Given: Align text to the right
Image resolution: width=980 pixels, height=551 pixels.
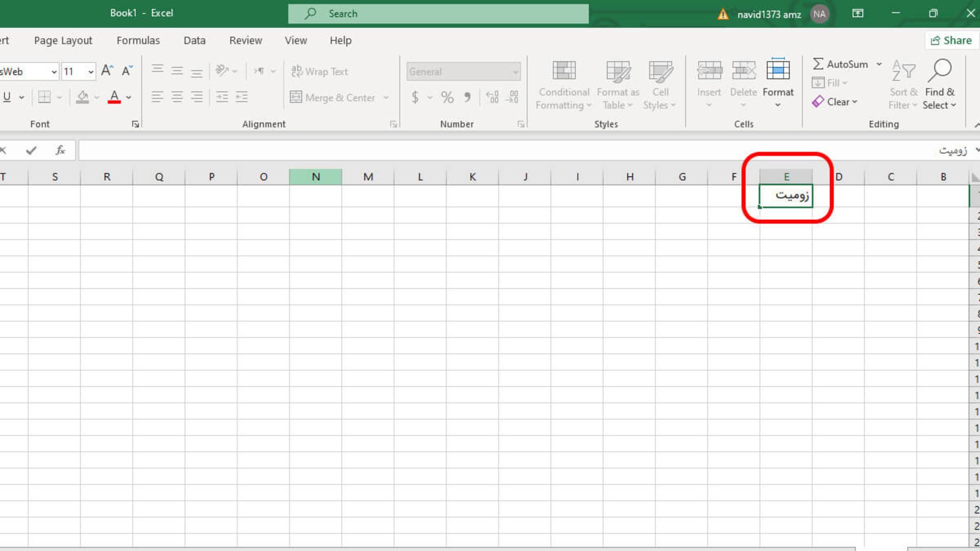Looking at the screenshot, I should coord(197,97).
